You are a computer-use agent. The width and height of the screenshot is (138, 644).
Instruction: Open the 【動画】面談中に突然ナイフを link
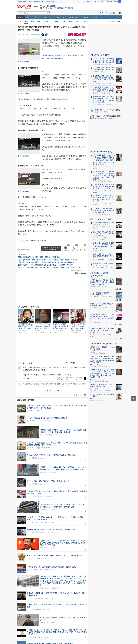pyautogui.click(x=64, y=57)
